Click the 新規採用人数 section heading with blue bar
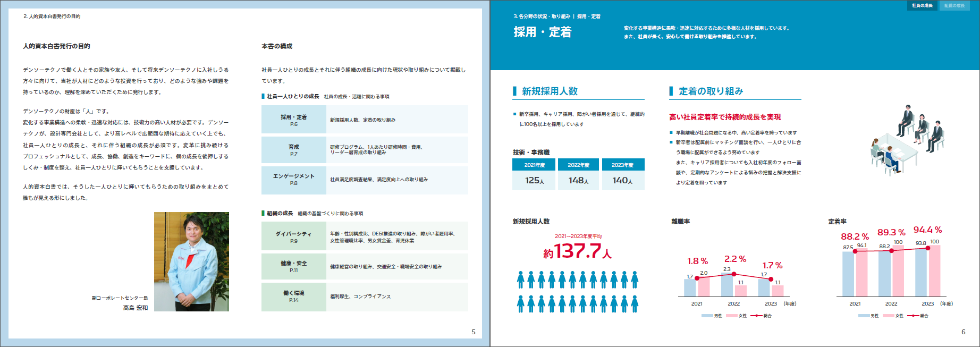 pos(550,91)
